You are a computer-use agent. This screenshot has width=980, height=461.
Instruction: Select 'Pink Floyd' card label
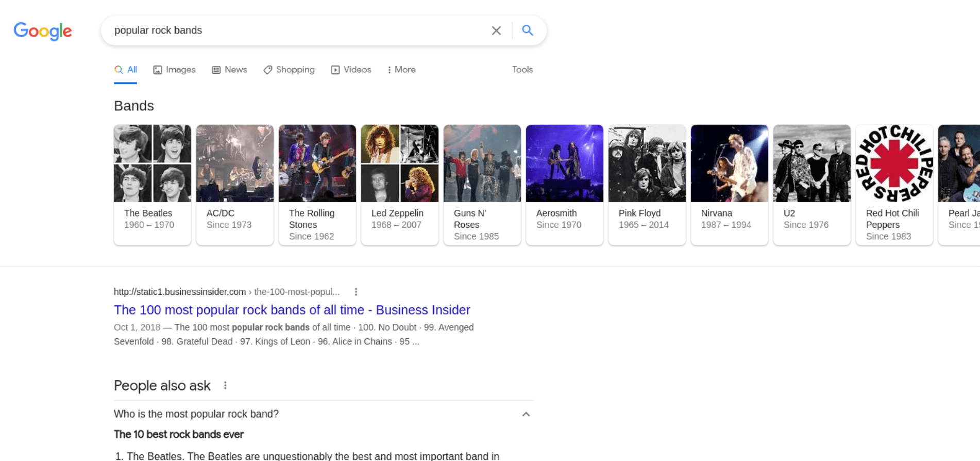[639, 213]
